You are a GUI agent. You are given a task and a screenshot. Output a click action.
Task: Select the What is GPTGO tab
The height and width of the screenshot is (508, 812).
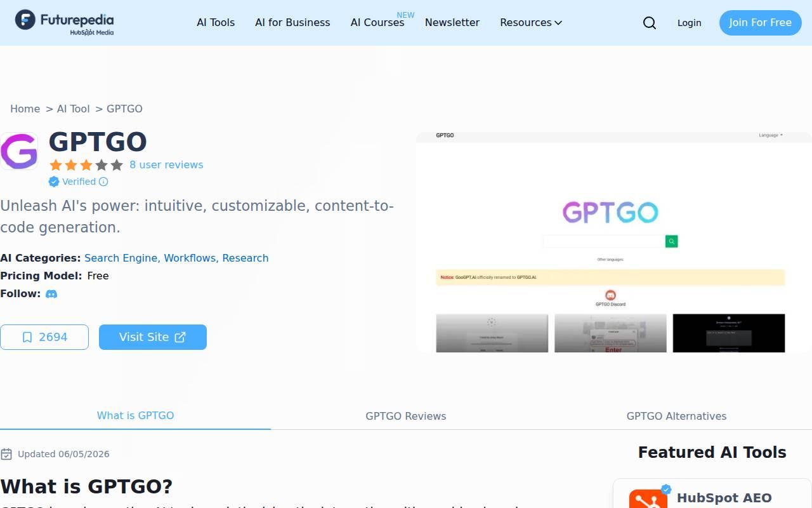click(135, 415)
